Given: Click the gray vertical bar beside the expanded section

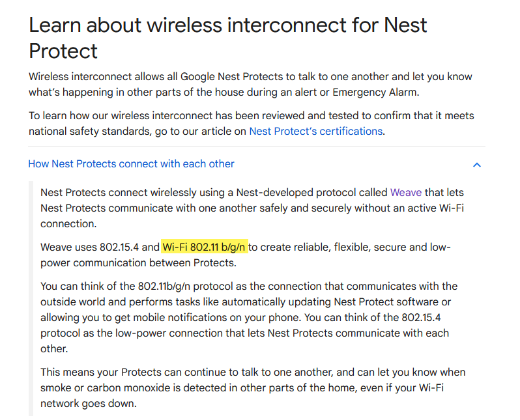Looking at the screenshot, I should pyautogui.click(x=31, y=298).
